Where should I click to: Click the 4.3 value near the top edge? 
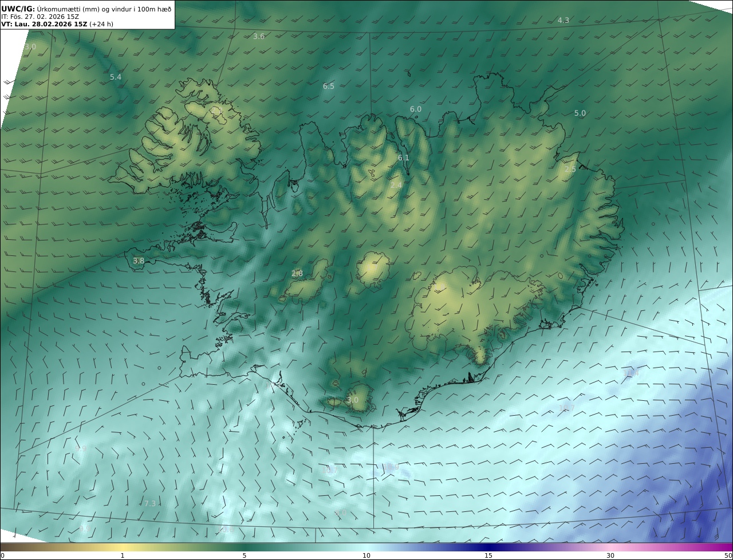tap(563, 20)
